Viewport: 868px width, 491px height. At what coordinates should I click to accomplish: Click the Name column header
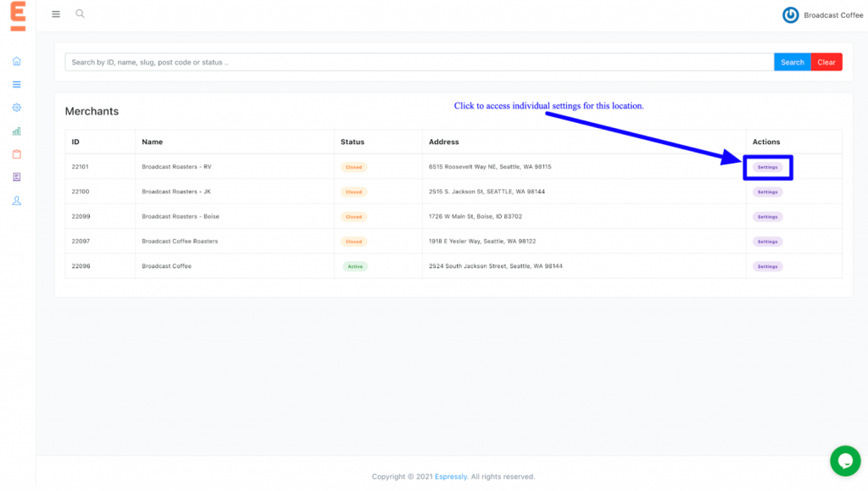[x=153, y=142]
